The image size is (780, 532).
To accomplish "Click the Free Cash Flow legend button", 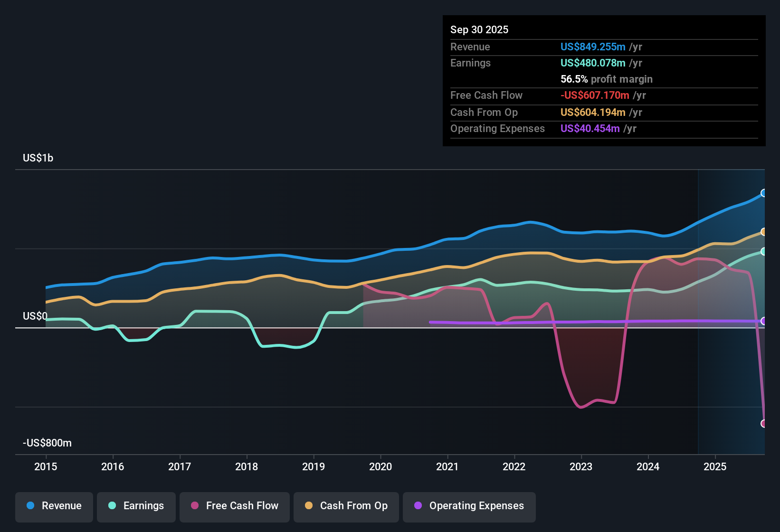I will tap(234, 506).
